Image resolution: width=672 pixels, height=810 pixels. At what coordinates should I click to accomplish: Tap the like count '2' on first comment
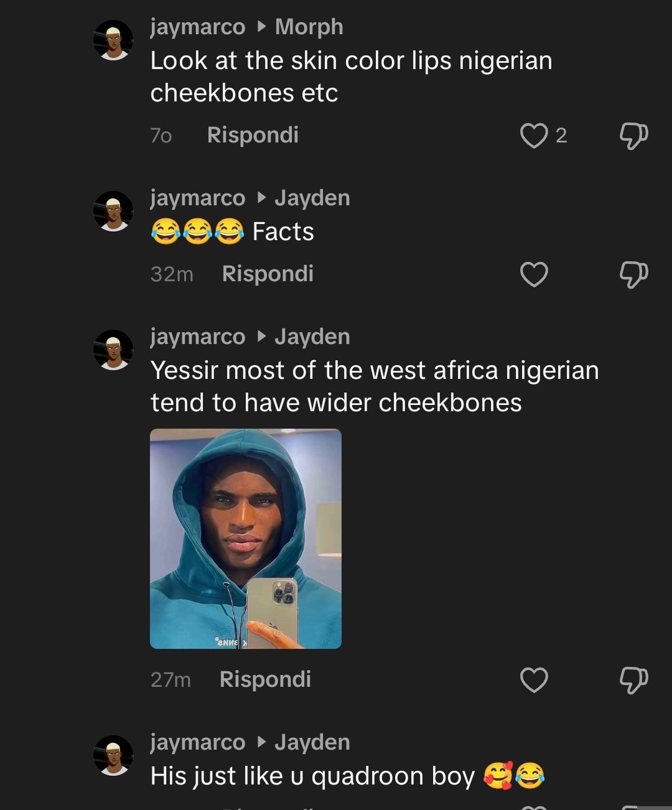pyautogui.click(x=561, y=135)
